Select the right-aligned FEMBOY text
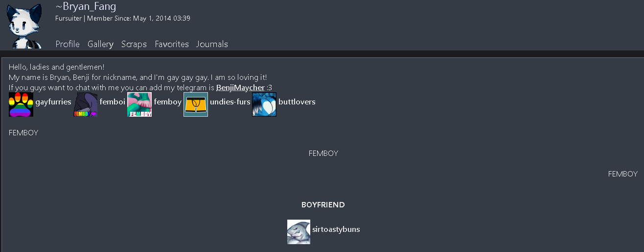 (x=623, y=174)
